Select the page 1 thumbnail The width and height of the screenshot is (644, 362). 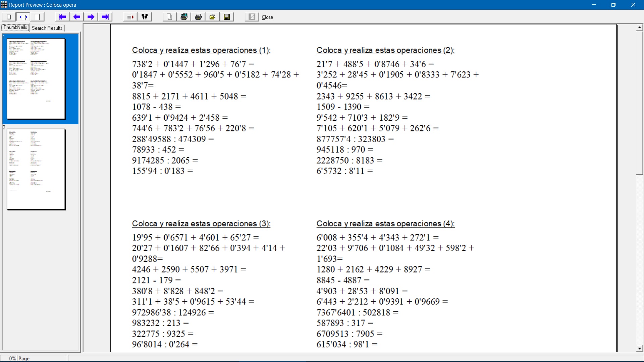tap(36, 79)
